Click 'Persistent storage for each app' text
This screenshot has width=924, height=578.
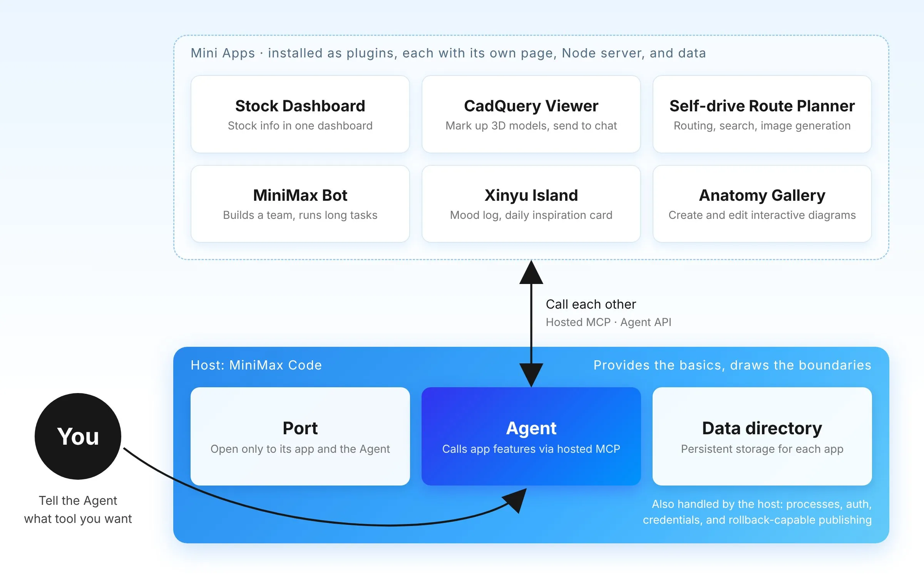coord(762,449)
